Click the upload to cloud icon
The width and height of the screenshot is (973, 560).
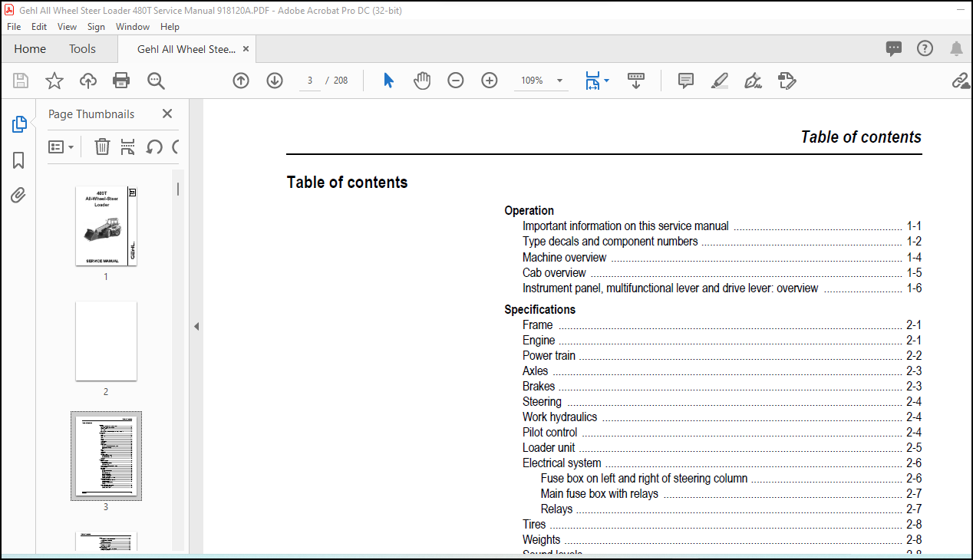88,81
